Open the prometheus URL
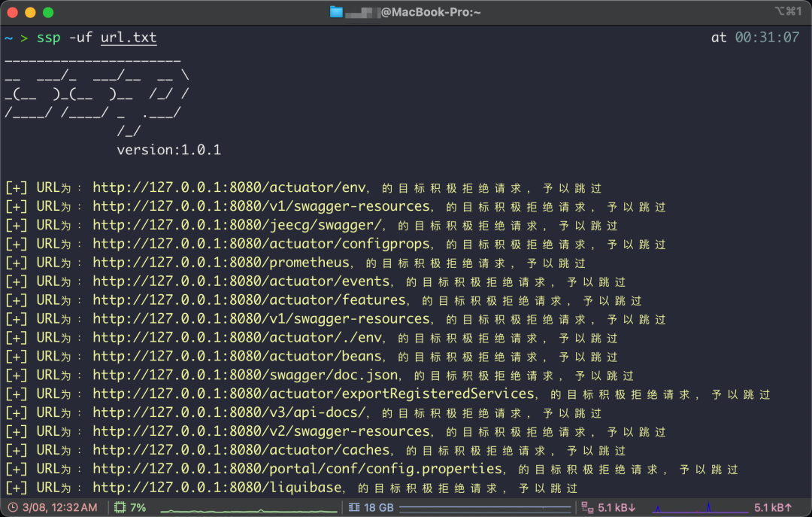Image resolution: width=812 pixels, height=517 pixels. (x=221, y=263)
